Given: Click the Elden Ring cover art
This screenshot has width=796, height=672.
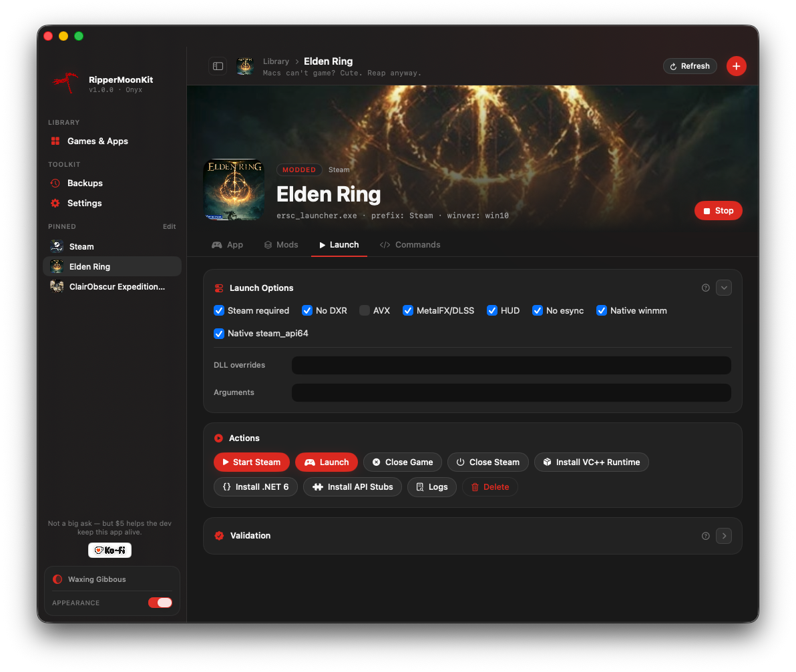Looking at the screenshot, I should pyautogui.click(x=234, y=190).
